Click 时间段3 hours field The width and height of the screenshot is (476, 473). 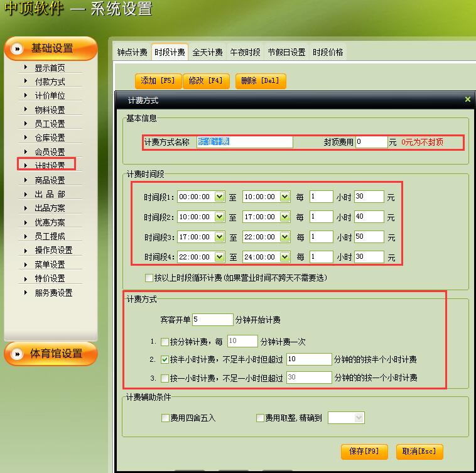[322, 236]
